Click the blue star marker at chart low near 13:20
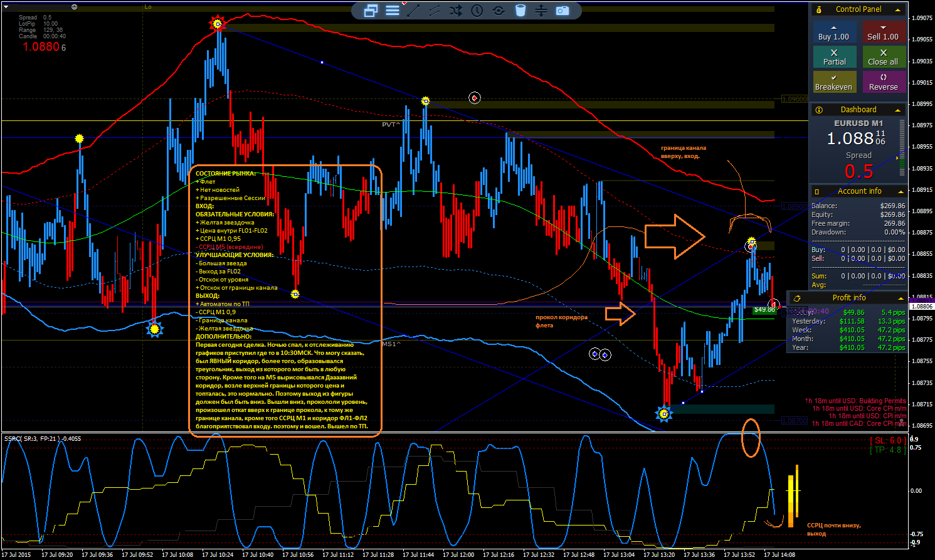 (664, 413)
